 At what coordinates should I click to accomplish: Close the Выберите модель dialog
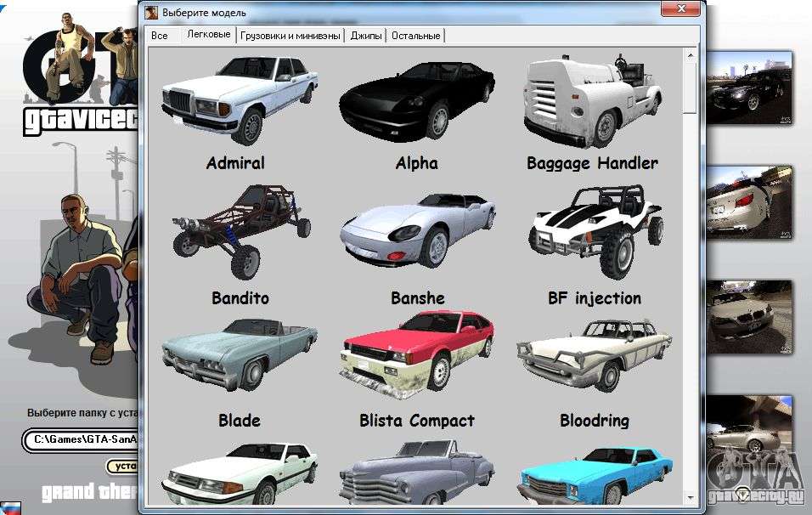click(680, 8)
